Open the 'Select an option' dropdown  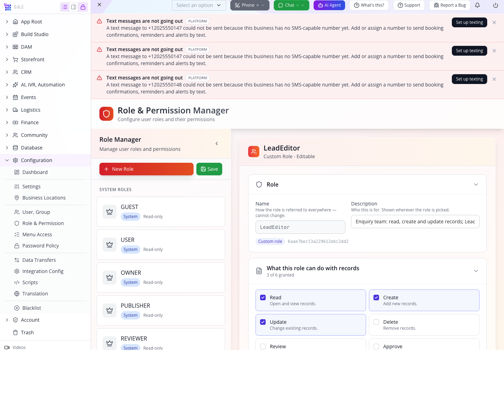coord(199,5)
